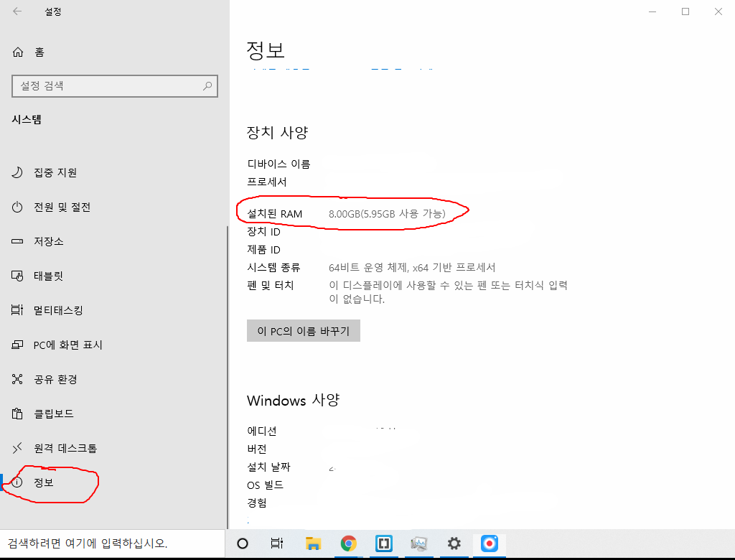735x560 pixels.
Task: Open 공유 환경 settings
Action: pos(55,379)
